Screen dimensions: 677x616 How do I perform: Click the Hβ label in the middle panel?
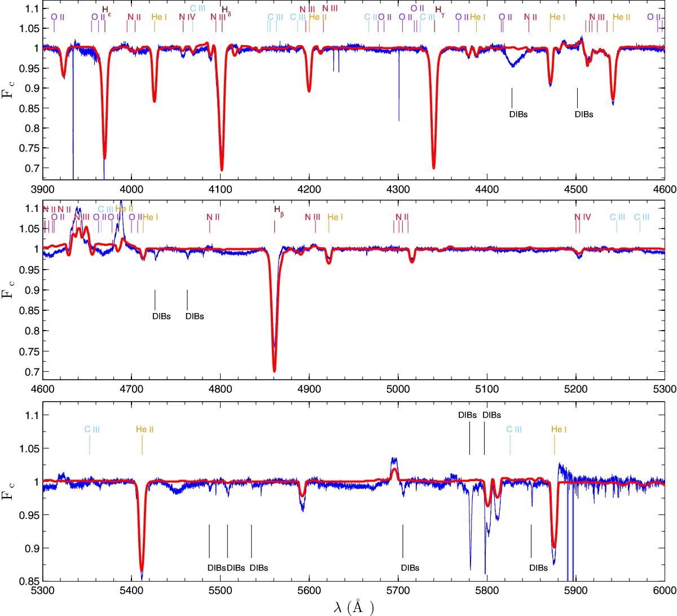[x=278, y=209]
